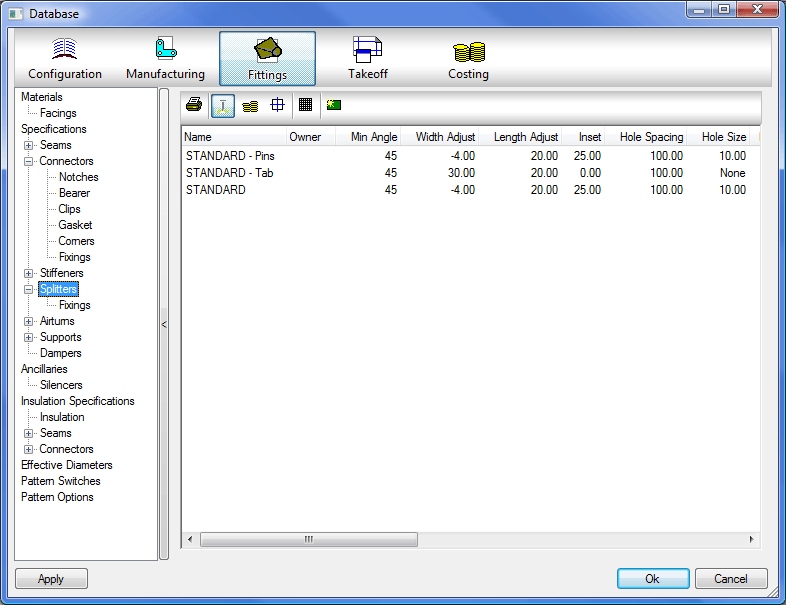This screenshot has height=605, width=786.
Task: Click the black grid table icon
Action: click(x=305, y=105)
